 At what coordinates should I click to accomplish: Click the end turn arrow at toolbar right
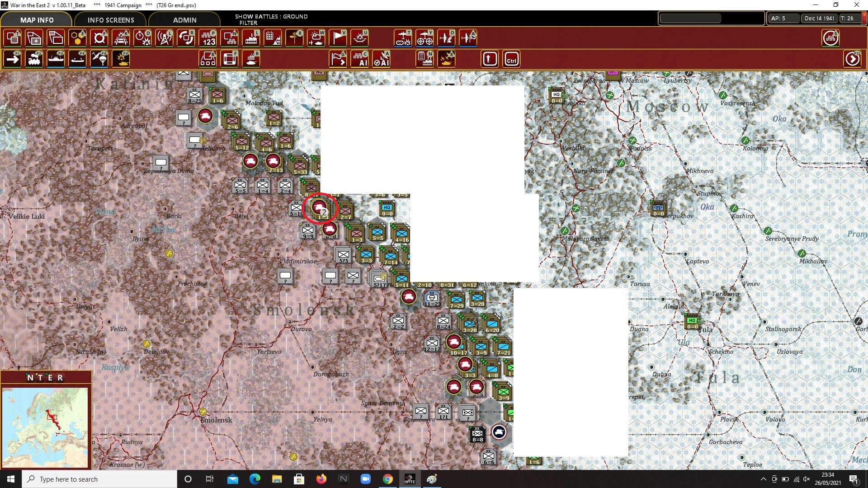point(853,59)
